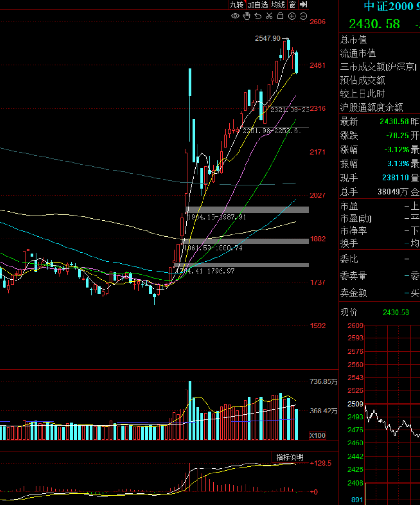Zoom out with the minus circle icon
This screenshot has width=420, height=505.
(x=303, y=16)
